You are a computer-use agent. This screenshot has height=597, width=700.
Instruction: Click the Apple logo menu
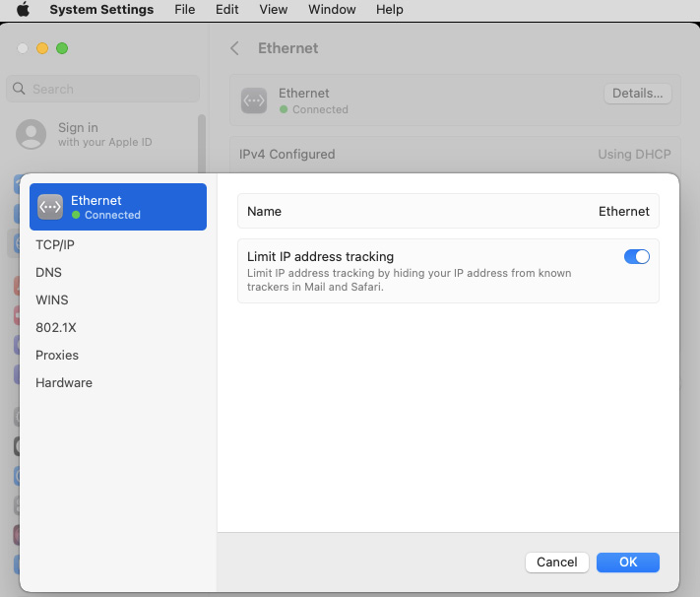23,10
